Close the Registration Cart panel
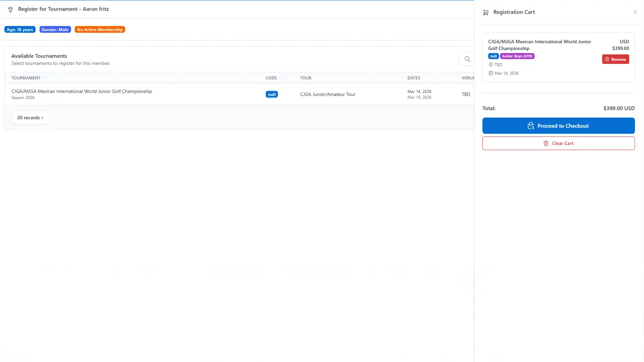 (x=635, y=12)
